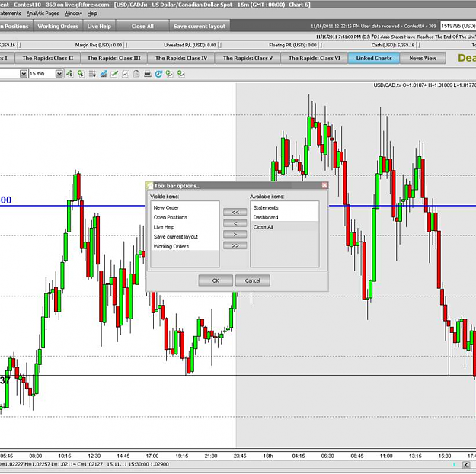Click the 16th date label on time axis

[268, 456]
